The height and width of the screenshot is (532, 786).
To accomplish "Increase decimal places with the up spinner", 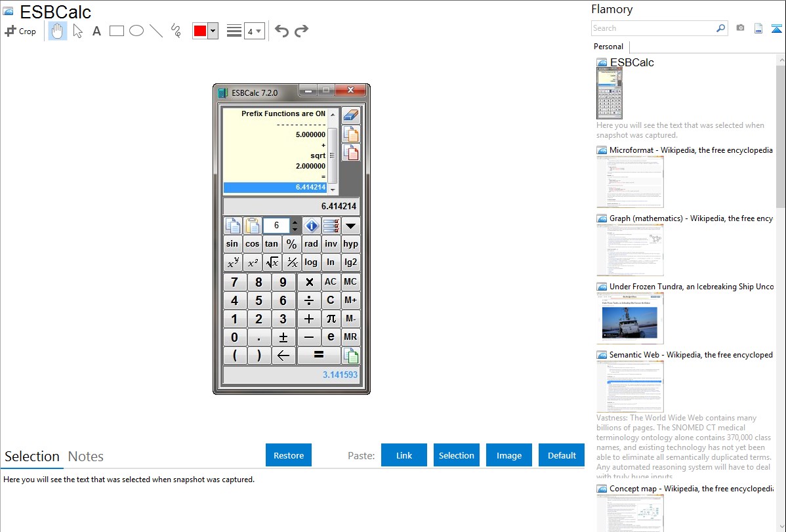I will click(295, 222).
